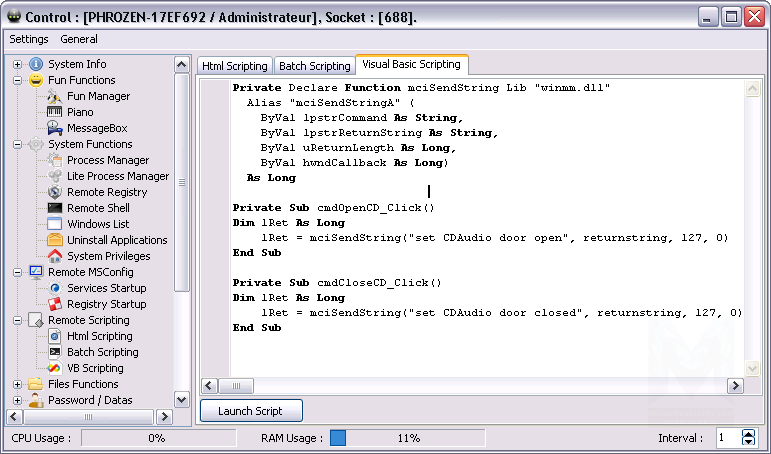Collapse the System Functions tree node
771x454 pixels.
click(x=18, y=144)
